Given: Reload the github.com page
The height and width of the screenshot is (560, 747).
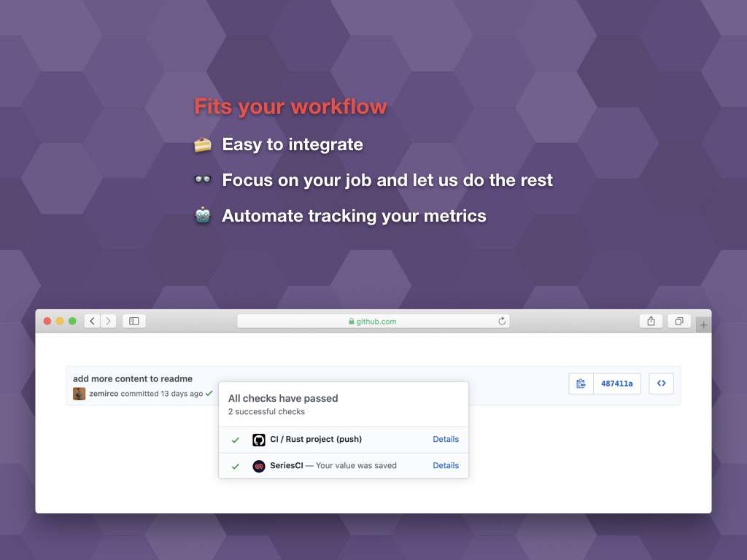Looking at the screenshot, I should (502, 321).
